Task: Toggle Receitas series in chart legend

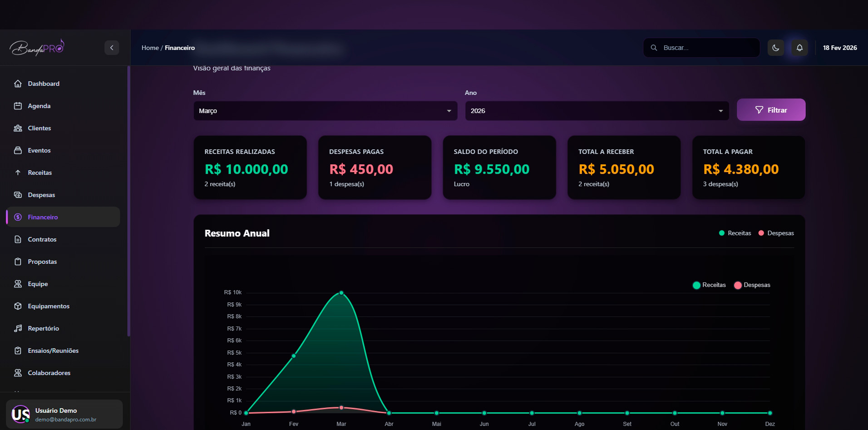Action: (709, 285)
